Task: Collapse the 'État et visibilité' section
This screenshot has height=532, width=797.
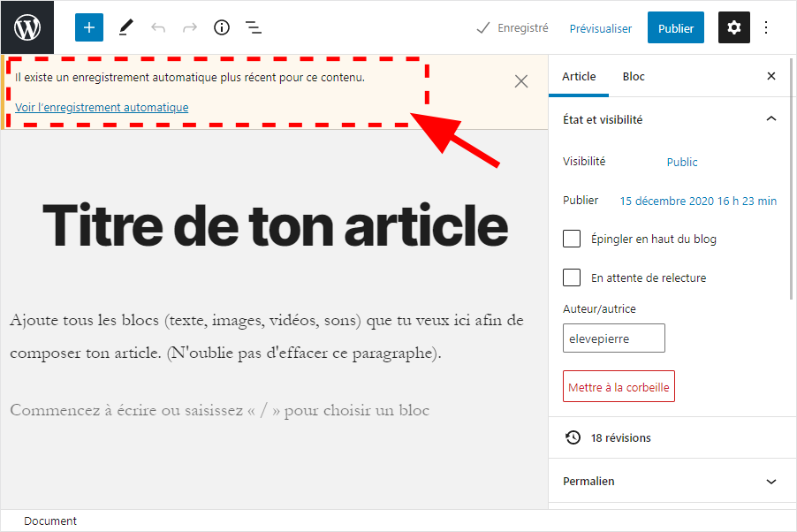Action: pos(770,119)
